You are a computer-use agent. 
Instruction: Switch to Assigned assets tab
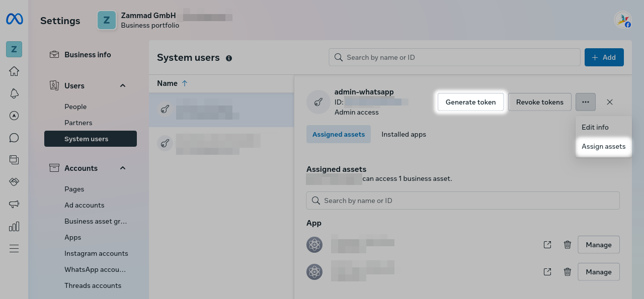tap(339, 134)
